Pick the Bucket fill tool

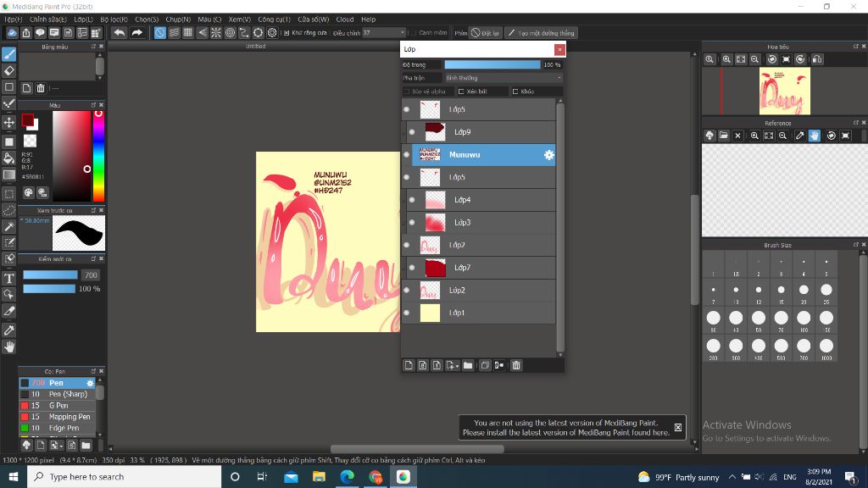(x=8, y=158)
